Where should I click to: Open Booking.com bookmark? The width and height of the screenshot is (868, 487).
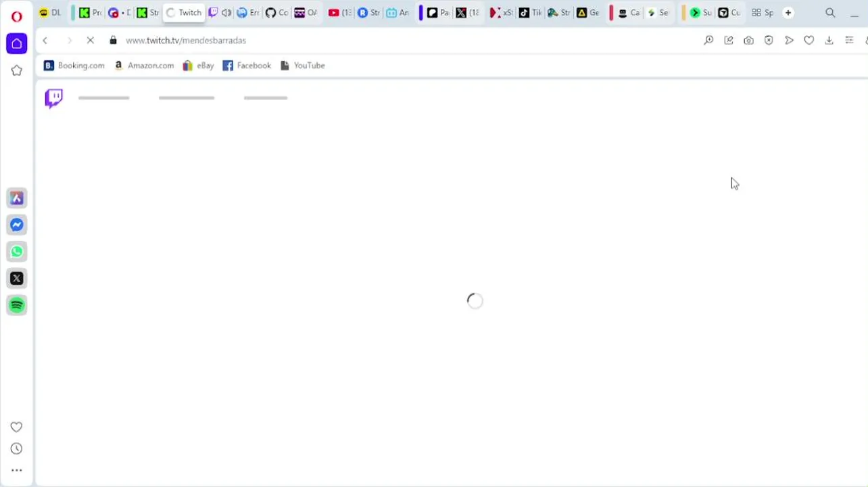pyautogui.click(x=74, y=66)
